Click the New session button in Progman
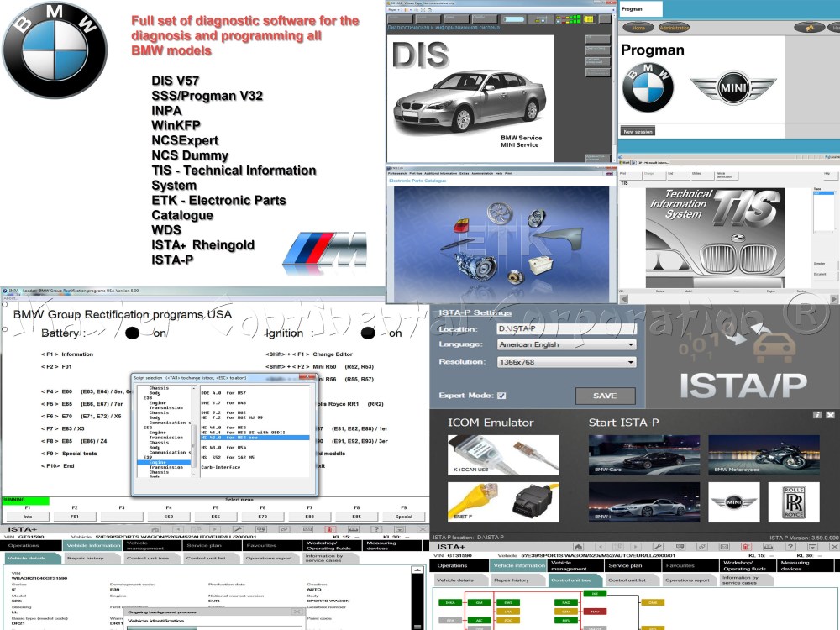This screenshot has height=630, width=840. pyautogui.click(x=638, y=131)
